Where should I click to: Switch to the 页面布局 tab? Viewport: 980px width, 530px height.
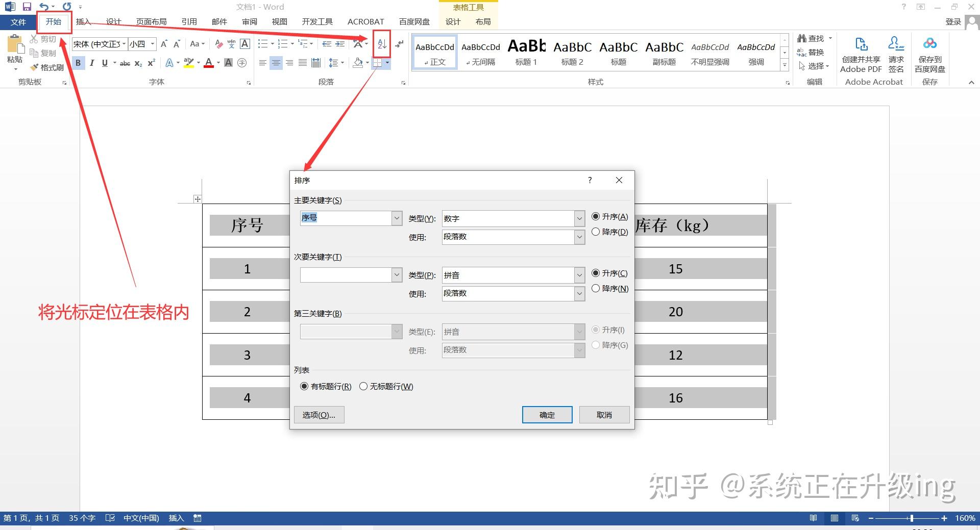point(151,22)
